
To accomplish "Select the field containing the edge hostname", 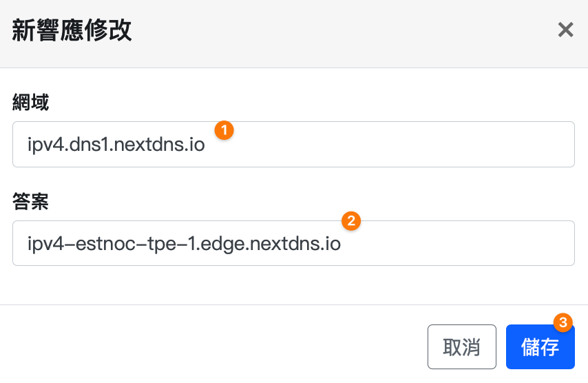I will [293, 243].
